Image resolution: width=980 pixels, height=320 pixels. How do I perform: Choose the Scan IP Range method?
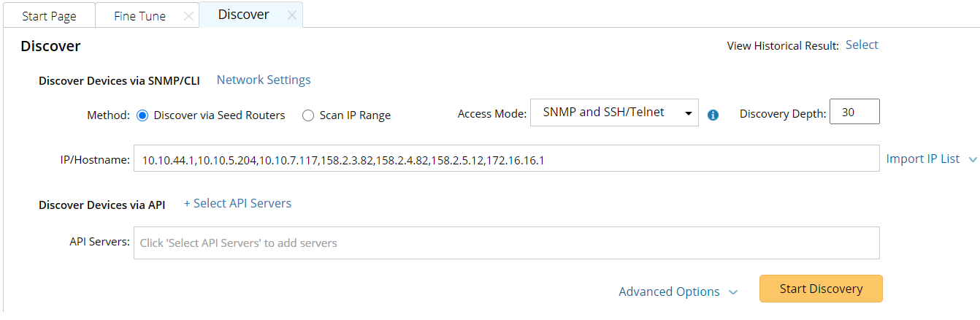coord(308,115)
